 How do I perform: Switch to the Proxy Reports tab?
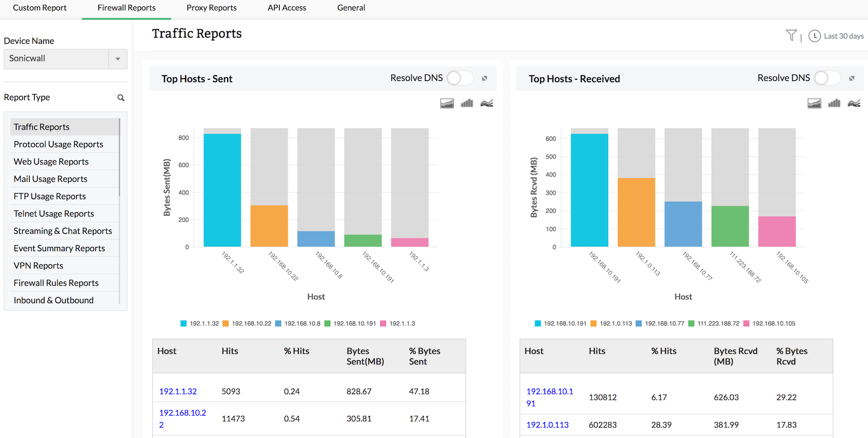click(x=212, y=8)
